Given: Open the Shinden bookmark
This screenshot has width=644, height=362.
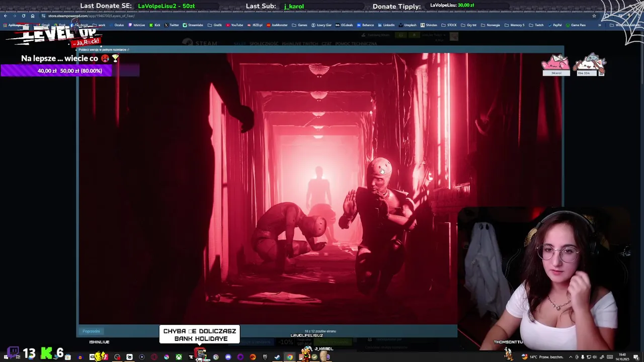Looking at the screenshot, I should pyautogui.click(x=429, y=25).
